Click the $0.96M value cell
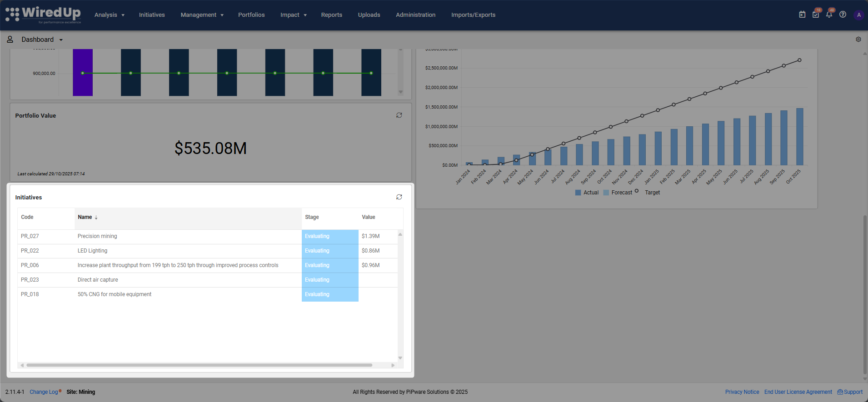The image size is (868, 402). point(371,265)
